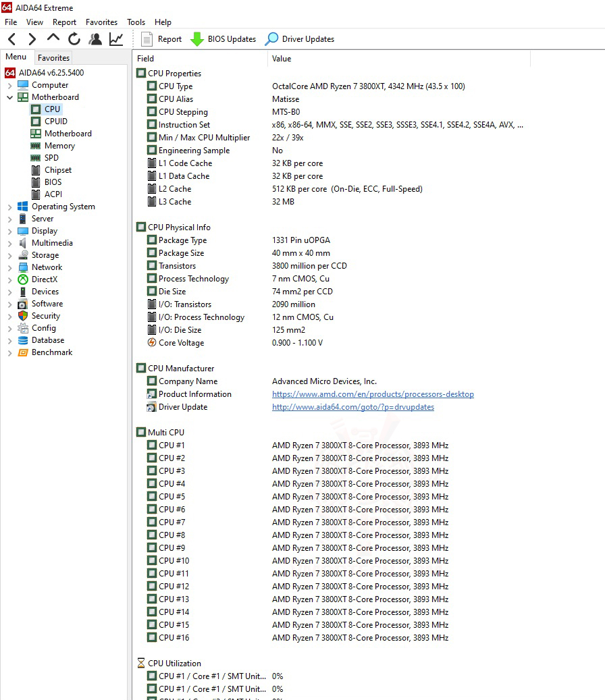Go up one level with the up arrow icon
Viewport: 605px width, 700px height.
pyautogui.click(x=53, y=38)
